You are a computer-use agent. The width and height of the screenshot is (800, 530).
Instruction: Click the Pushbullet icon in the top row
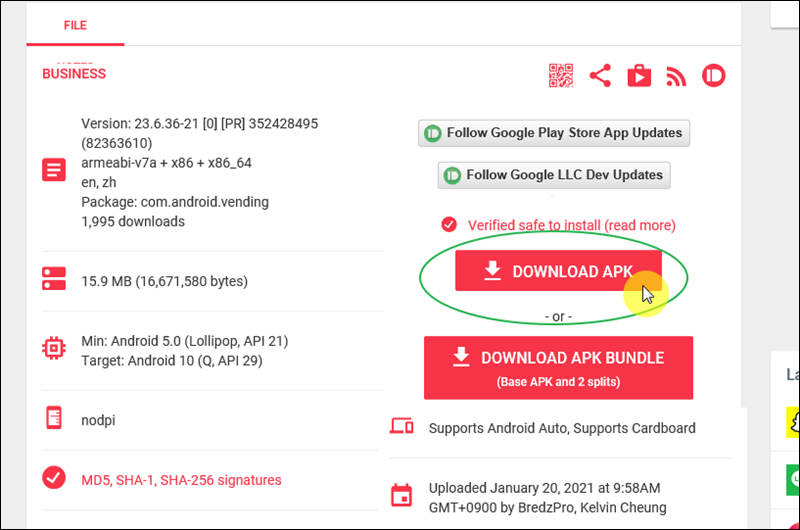pyautogui.click(x=713, y=76)
